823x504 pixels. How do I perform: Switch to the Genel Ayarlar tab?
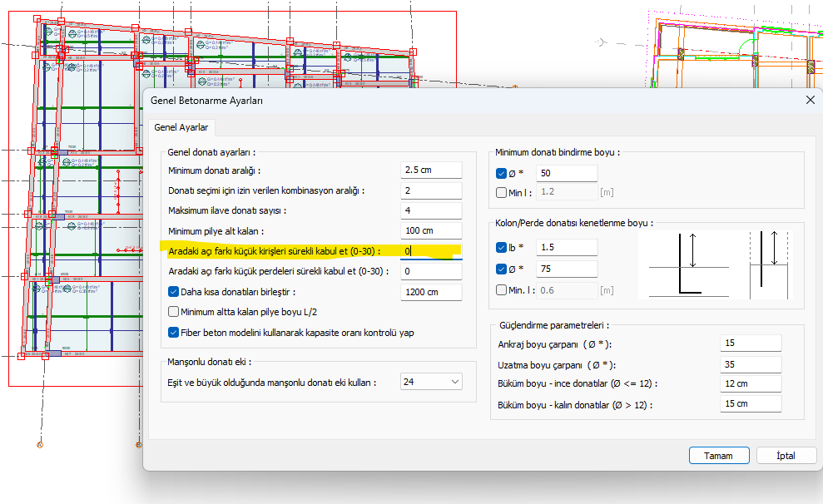[181, 128]
